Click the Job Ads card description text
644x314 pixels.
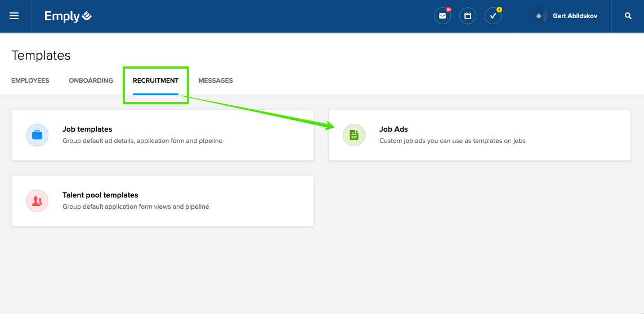[452, 141]
